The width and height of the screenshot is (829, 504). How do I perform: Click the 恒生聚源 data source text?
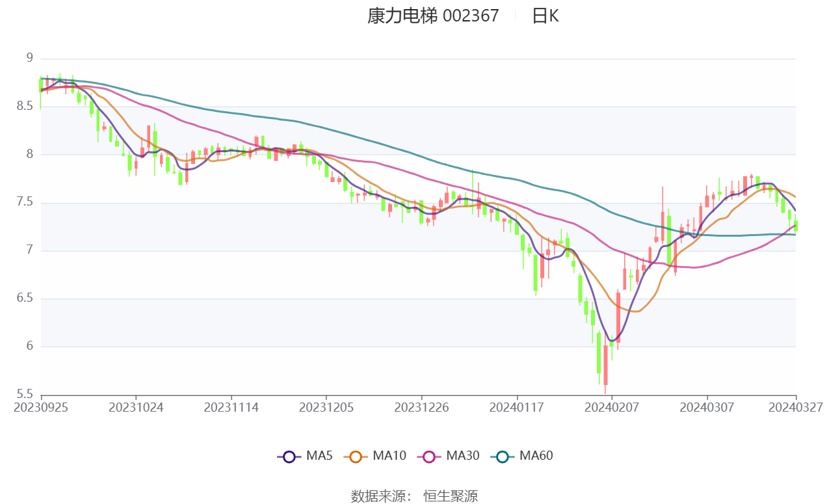point(451,496)
